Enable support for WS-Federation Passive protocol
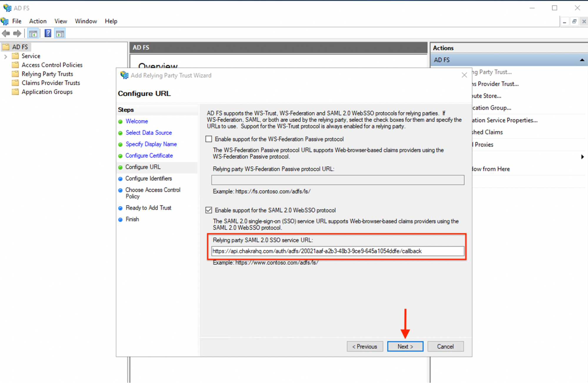This screenshot has height=383, width=588. tap(209, 139)
